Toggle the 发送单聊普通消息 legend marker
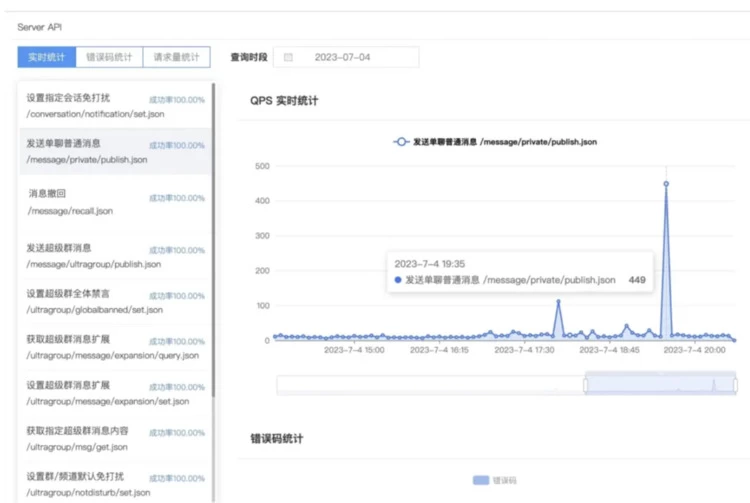 pyautogui.click(x=401, y=142)
